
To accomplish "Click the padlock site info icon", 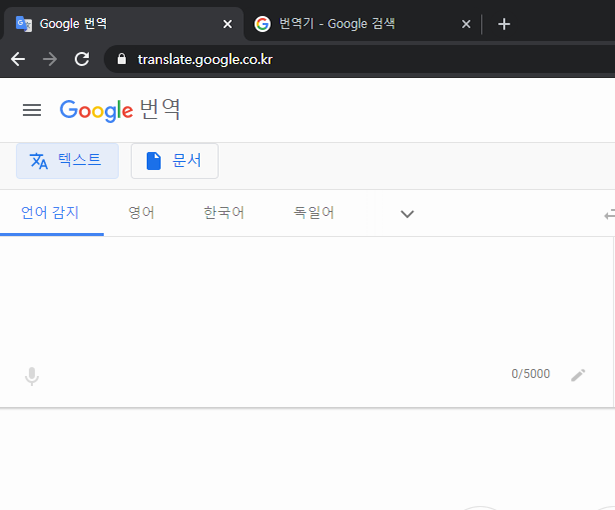I will pos(122,59).
